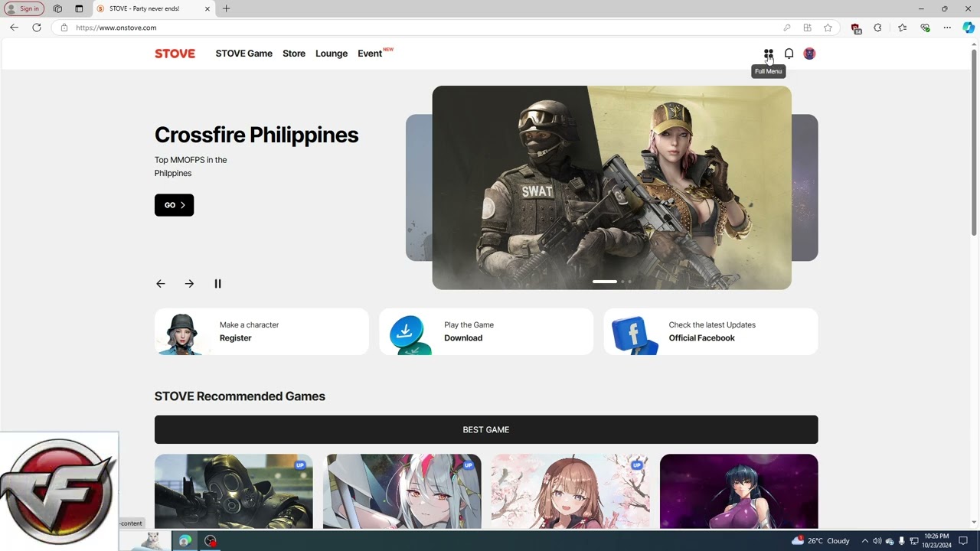Screen dimensions: 980x551
Task: Open the Official Facebook updates card
Action: pyautogui.click(x=710, y=331)
